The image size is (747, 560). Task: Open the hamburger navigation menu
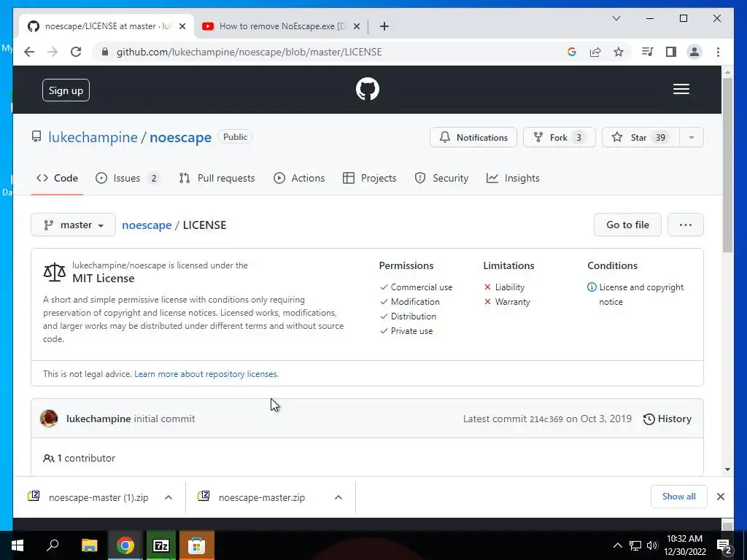[681, 89]
